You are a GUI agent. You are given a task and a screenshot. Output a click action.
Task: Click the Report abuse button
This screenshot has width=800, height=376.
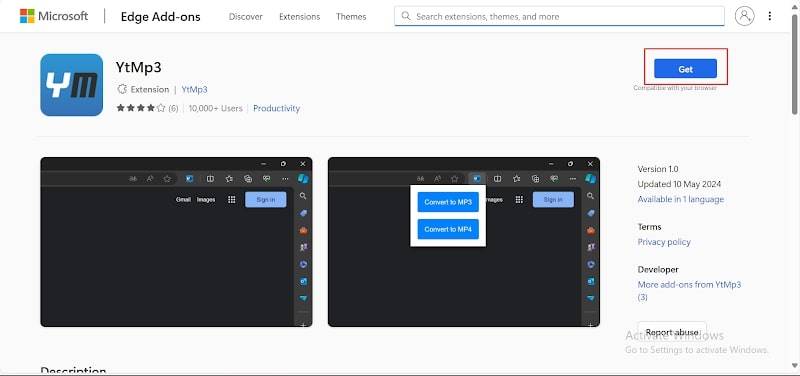672,332
